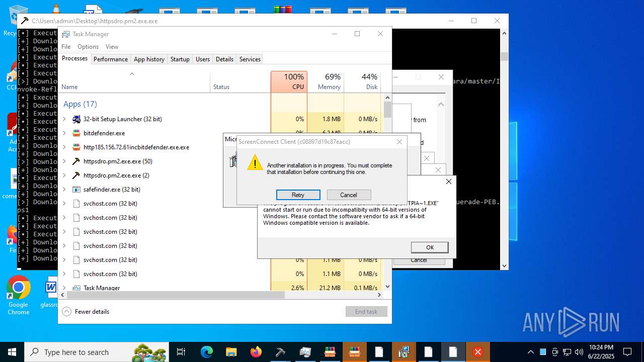Viewport: 644px width, 362px height.
Task: Close the ScreenConnect Client dialog
Action: coord(399,142)
